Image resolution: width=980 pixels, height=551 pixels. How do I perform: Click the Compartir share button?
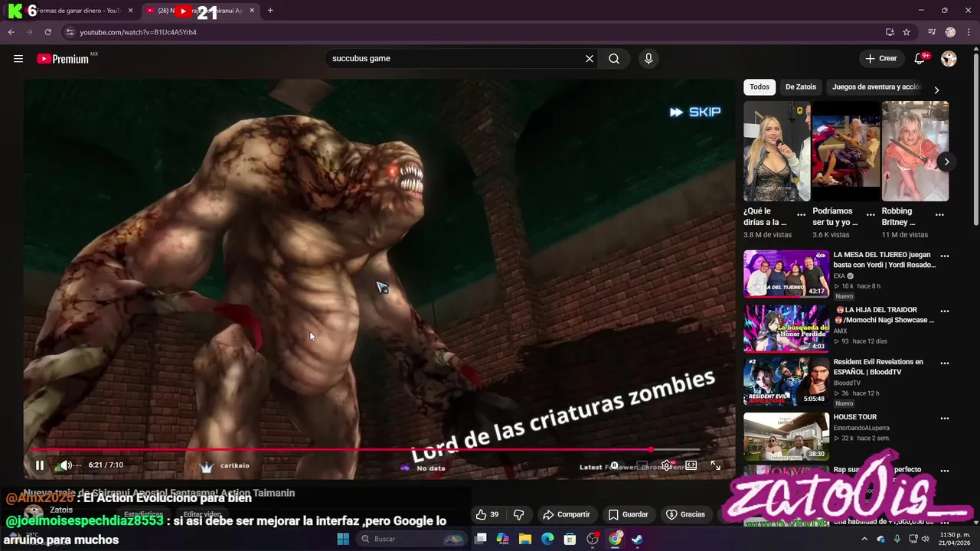pyautogui.click(x=567, y=514)
